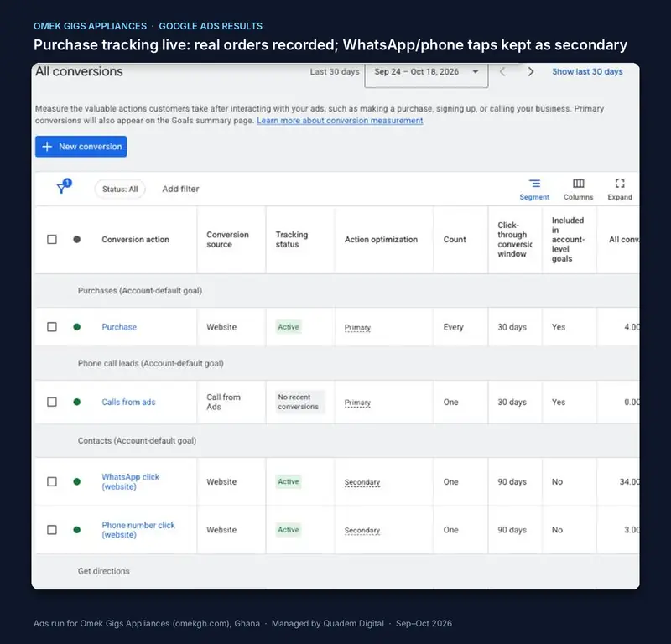Click Call from Ads source cell
This screenshot has width=671, height=644.
(223, 402)
